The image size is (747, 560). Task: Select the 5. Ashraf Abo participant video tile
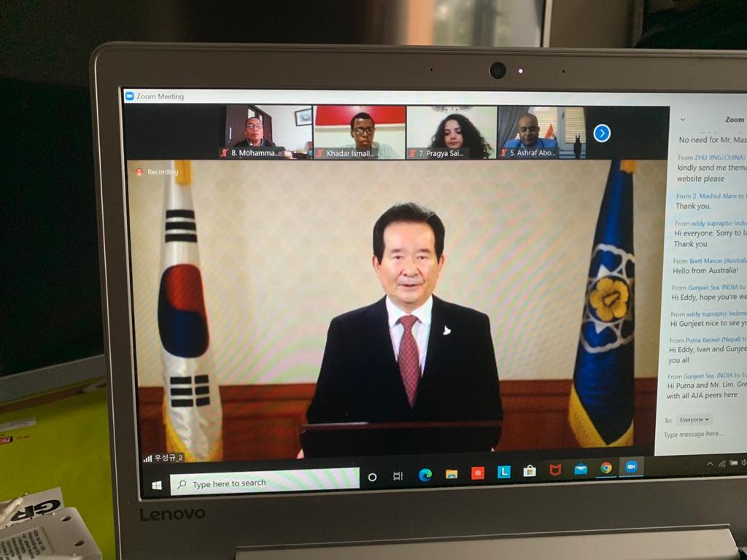pos(542,133)
